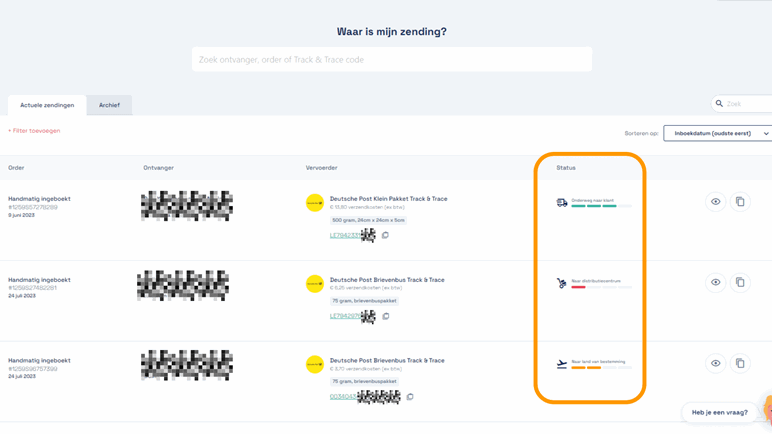772x434 pixels.
Task: View details of the 9 juni 2023 shipment
Action: point(715,202)
